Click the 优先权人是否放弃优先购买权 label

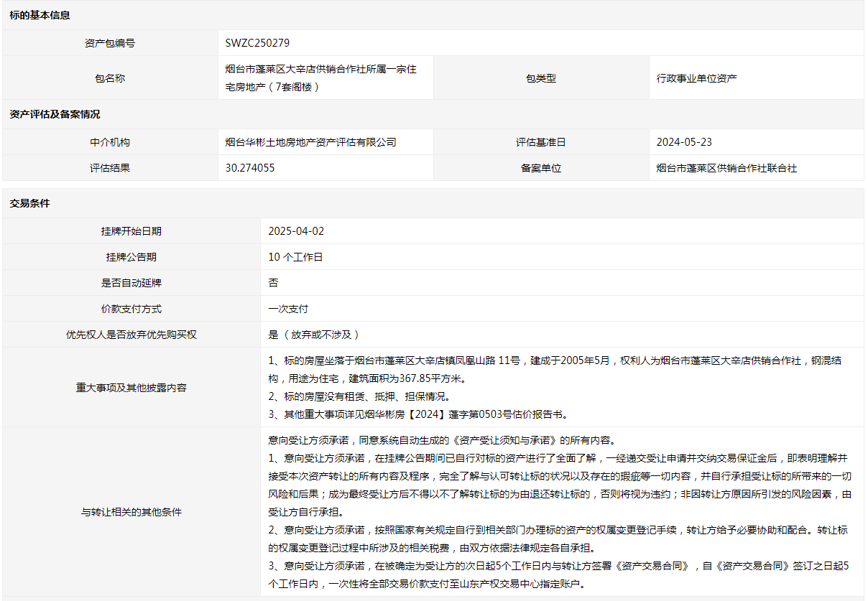[131, 335]
